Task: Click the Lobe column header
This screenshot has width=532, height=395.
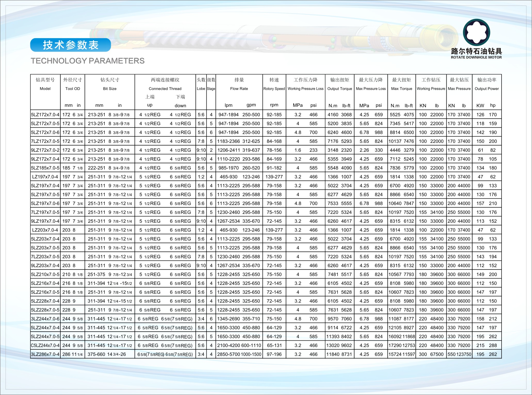Action: point(201,89)
